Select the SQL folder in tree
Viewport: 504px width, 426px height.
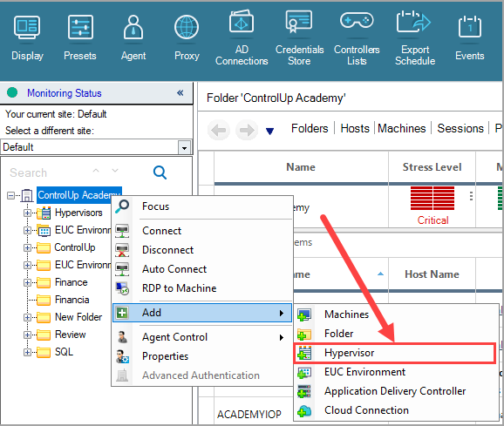click(x=64, y=352)
